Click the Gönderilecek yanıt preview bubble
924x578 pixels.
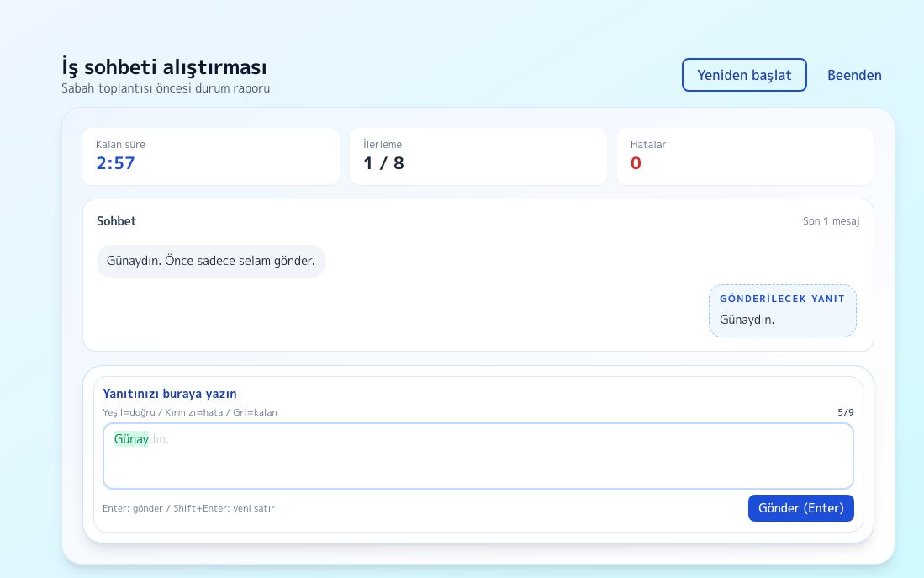(x=782, y=310)
